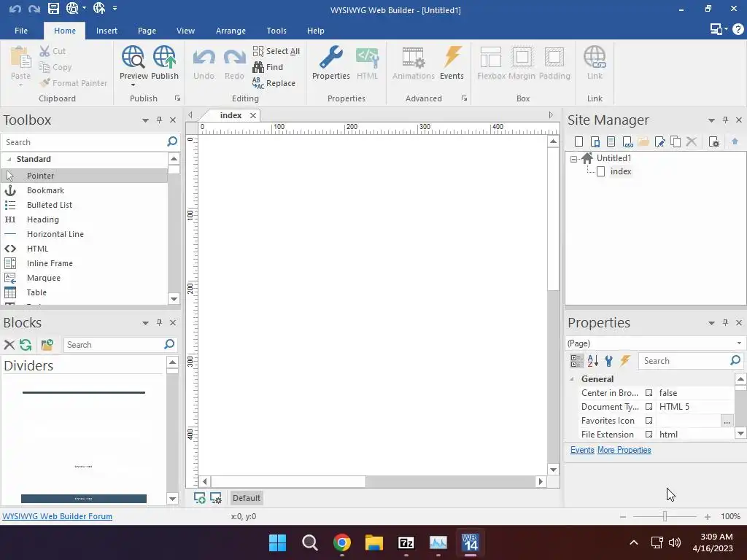Open the Replace tool in Editing group

click(x=274, y=83)
